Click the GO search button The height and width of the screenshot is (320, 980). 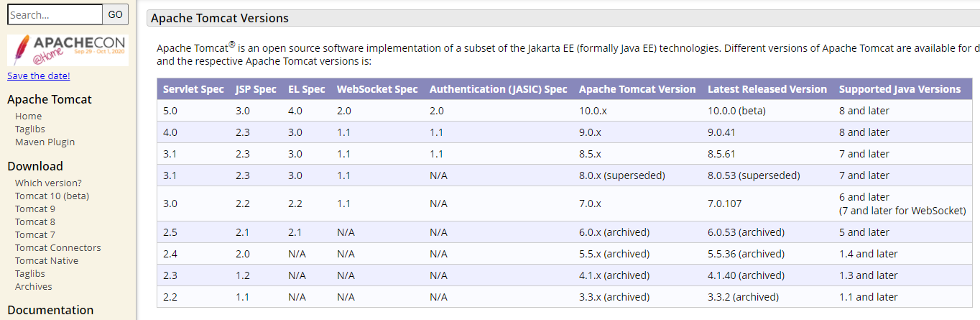116,14
